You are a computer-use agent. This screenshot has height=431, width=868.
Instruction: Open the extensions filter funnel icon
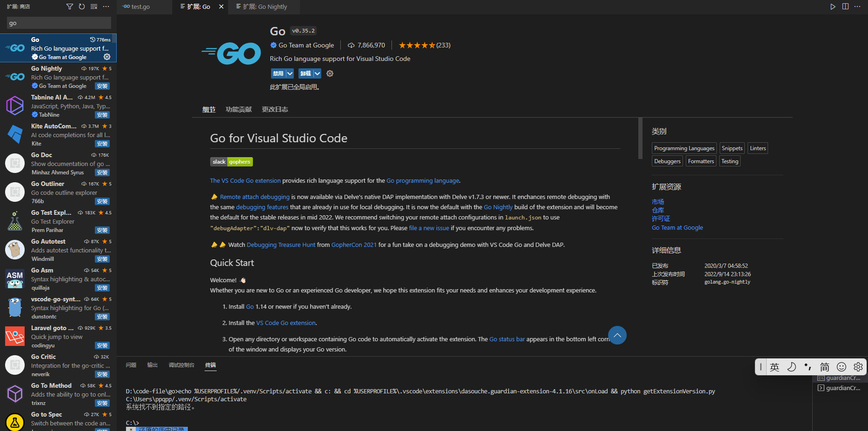(x=70, y=7)
